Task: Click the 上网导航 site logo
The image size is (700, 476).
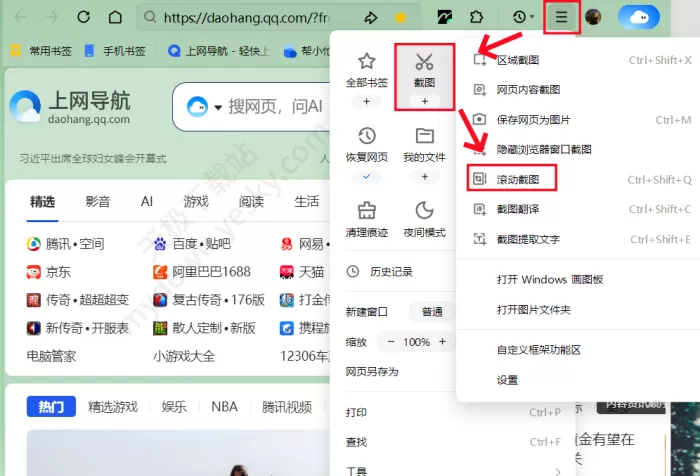Action: click(x=70, y=106)
